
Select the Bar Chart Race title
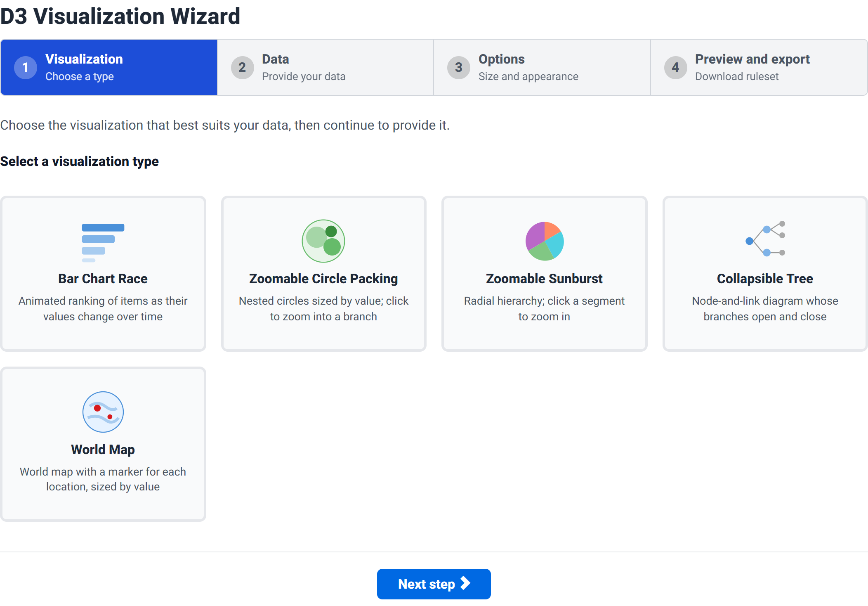click(x=103, y=279)
